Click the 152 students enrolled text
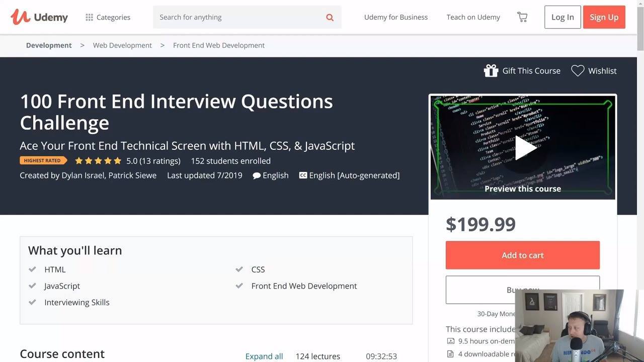 point(231,161)
